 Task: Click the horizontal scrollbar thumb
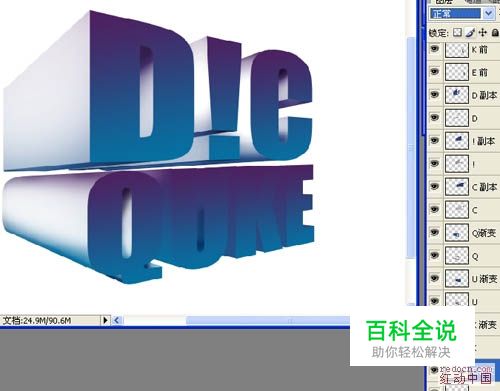(x=267, y=321)
